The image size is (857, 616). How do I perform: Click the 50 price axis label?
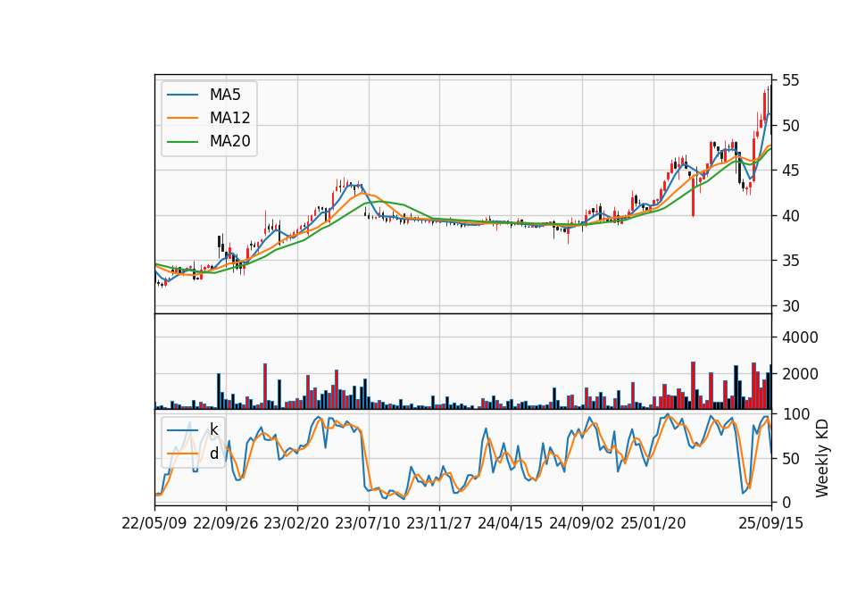pos(790,126)
